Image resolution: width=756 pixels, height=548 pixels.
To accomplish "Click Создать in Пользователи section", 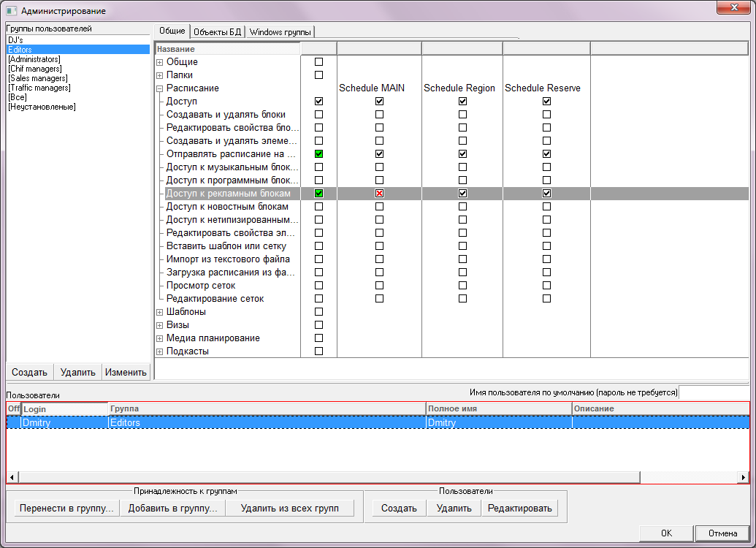I will coord(399,509).
